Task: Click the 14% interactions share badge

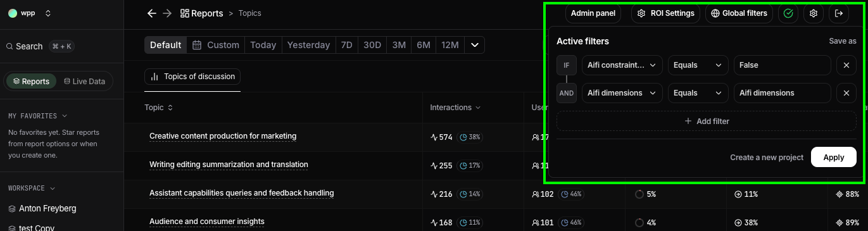Action: coord(470,194)
